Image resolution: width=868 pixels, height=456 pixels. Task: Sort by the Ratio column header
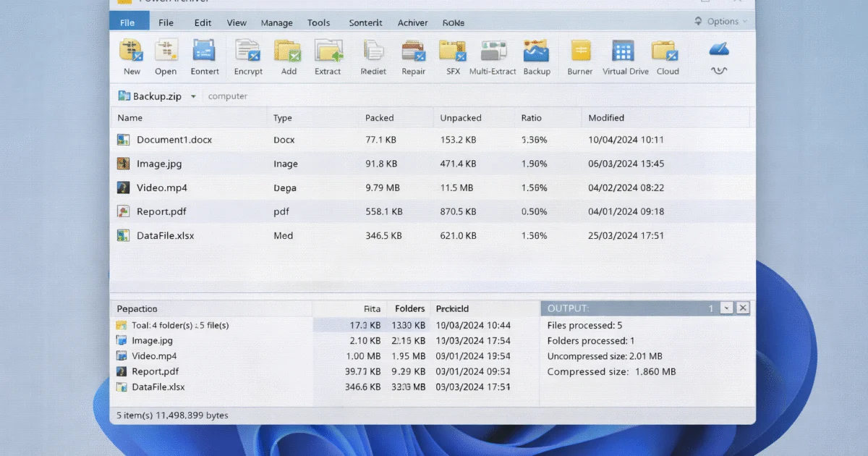(531, 117)
